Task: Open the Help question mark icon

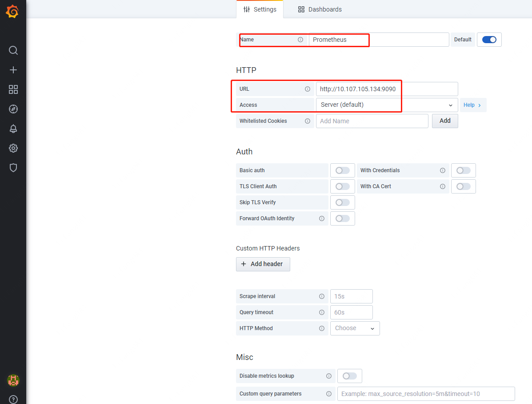Action: tap(13, 400)
